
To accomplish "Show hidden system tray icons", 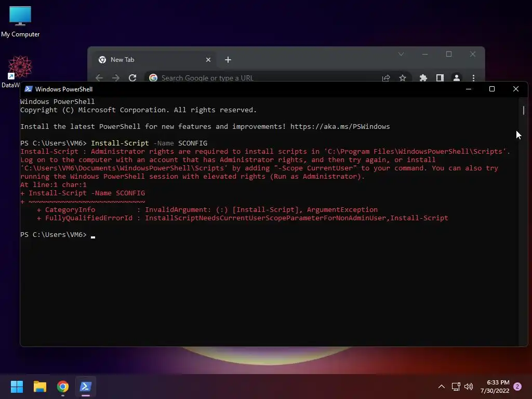I will tap(442, 387).
